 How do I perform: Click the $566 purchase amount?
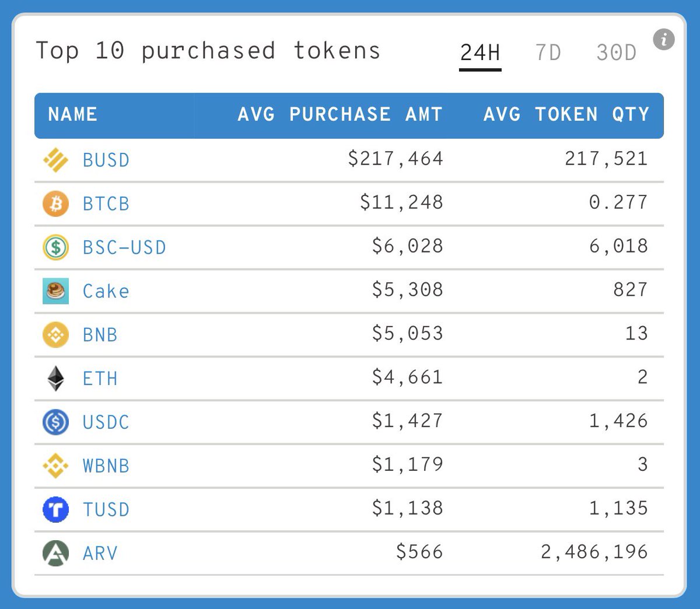419,552
